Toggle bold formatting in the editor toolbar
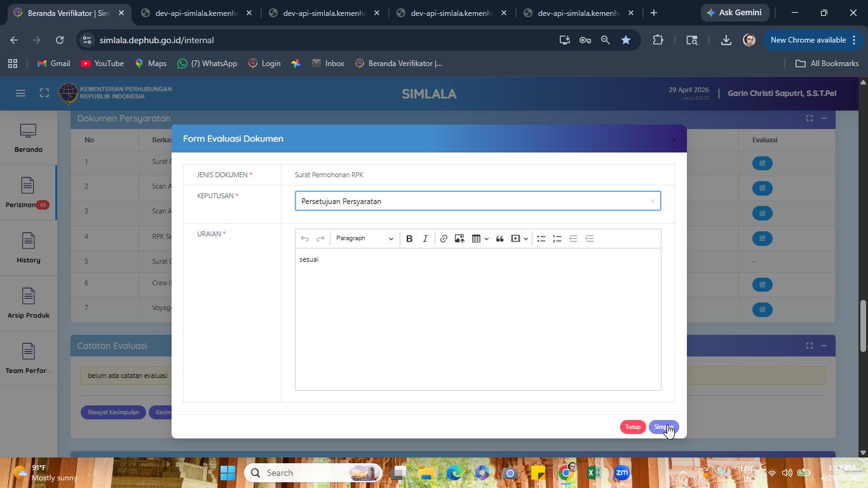Image resolution: width=868 pixels, height=488 pixels. [409, 238]
